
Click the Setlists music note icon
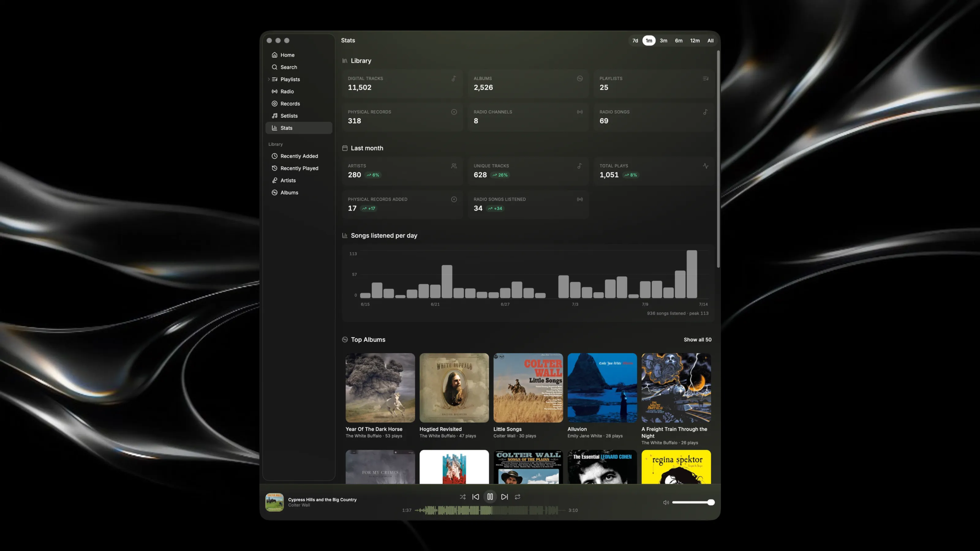(274, 116)
